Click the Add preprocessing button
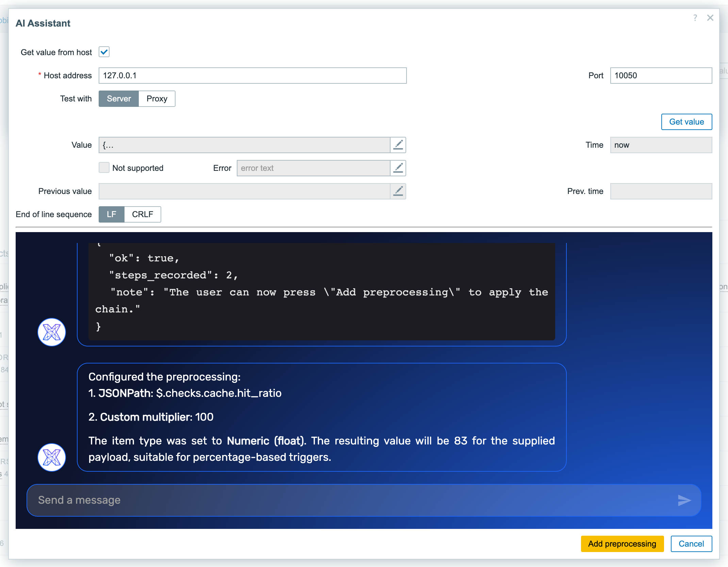Screen dimensions: 728x567 click(622, 544)
